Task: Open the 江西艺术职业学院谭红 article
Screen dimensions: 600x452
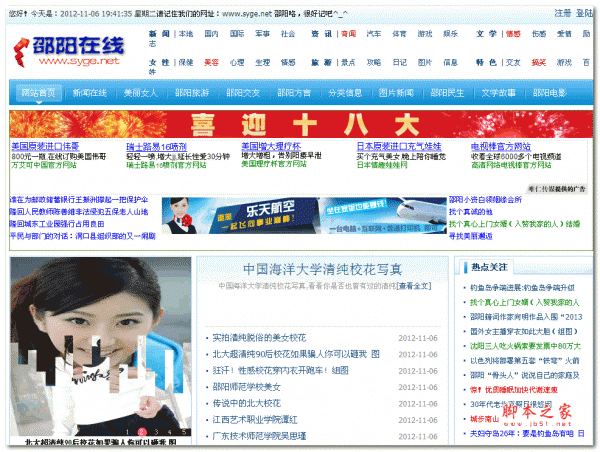Action: [255, 420]
